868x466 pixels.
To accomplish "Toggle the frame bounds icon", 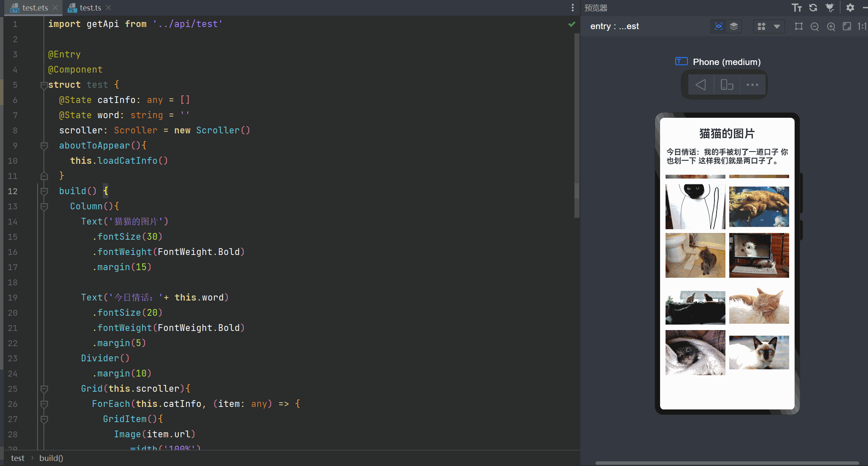I will pyautogui.click(x=798, y=27).
